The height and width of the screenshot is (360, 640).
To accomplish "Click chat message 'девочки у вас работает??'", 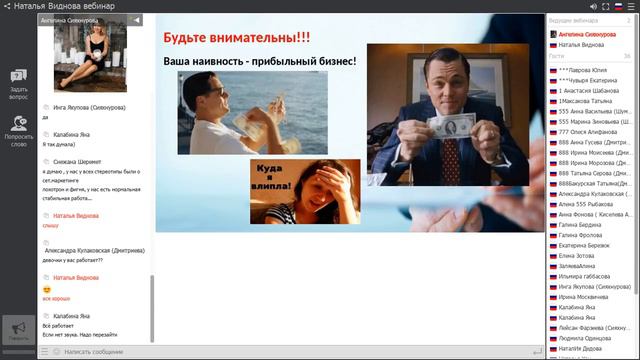I will pyautogui.click(x=73, y=260).
